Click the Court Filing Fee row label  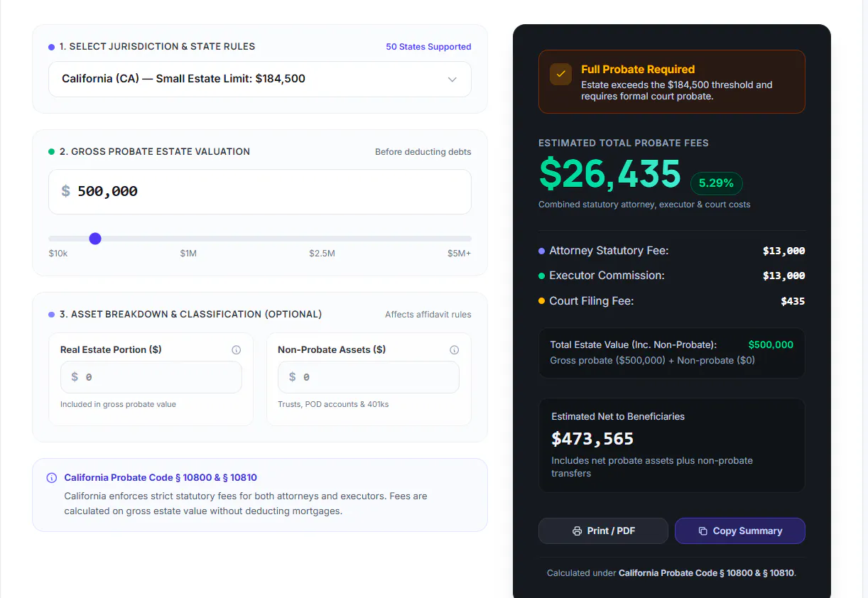(x=592, y=301)
